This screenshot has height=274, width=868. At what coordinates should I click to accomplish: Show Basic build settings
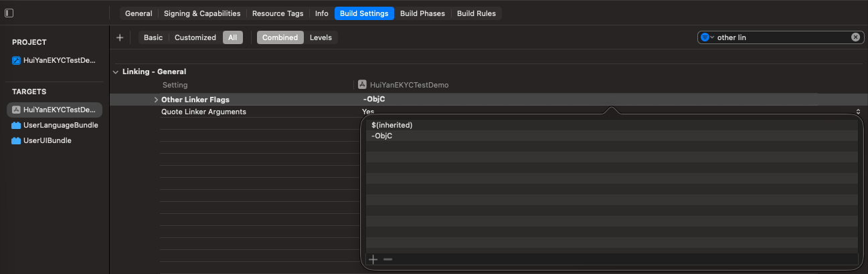153,37
